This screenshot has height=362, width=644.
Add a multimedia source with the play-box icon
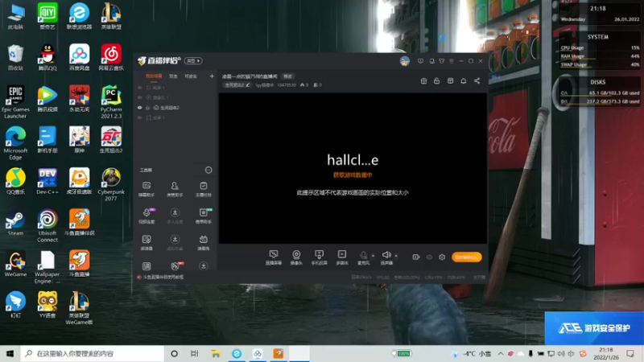point(341,257)
